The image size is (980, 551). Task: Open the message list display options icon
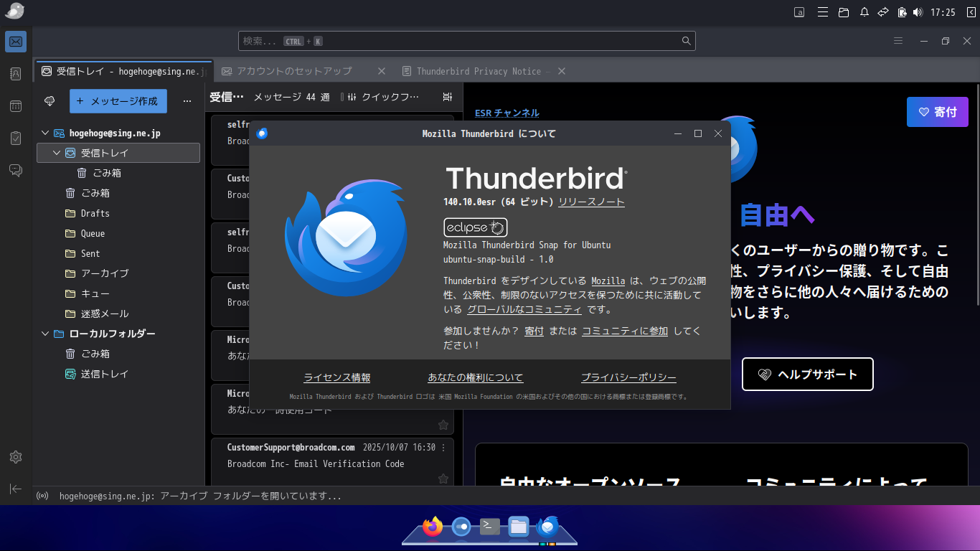[447, 97]
